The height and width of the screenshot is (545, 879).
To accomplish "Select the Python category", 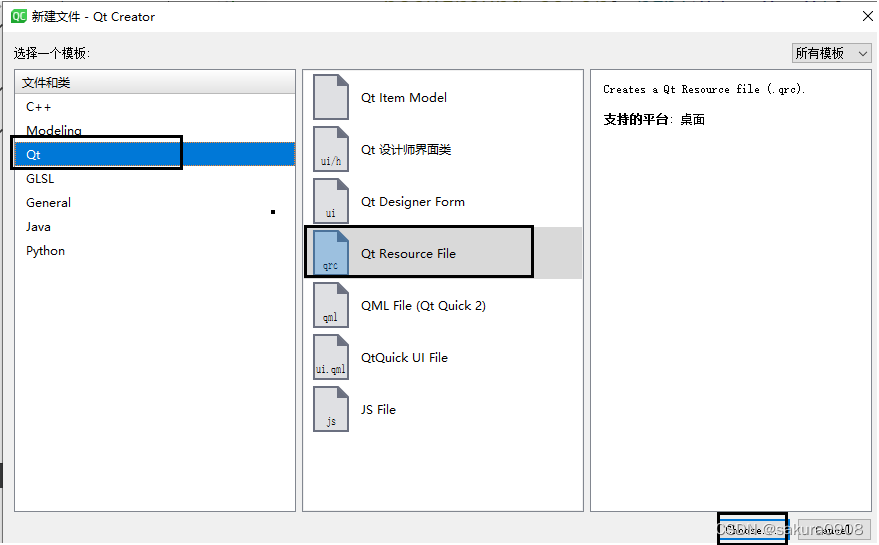I will coord(155,251).
